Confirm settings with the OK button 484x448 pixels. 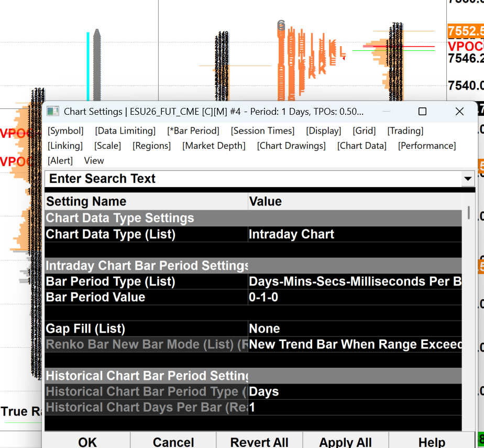(87, 442)
